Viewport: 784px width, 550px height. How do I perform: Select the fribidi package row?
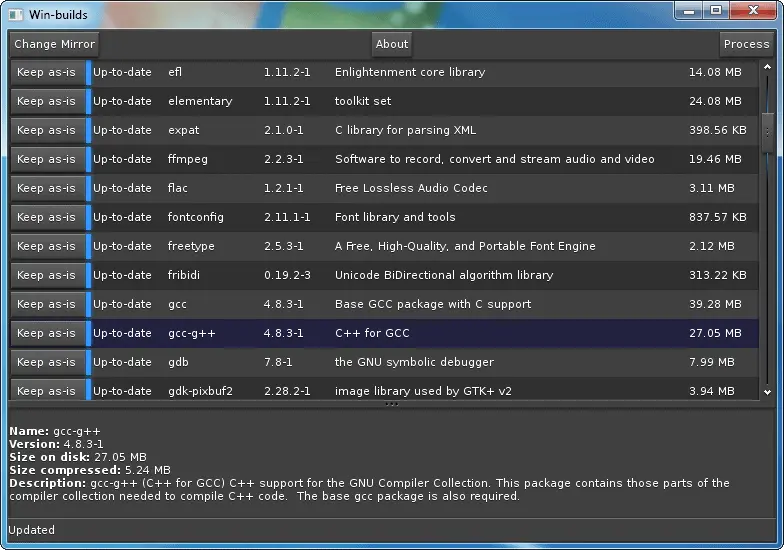pyautogui.click(x=400, y=275)
